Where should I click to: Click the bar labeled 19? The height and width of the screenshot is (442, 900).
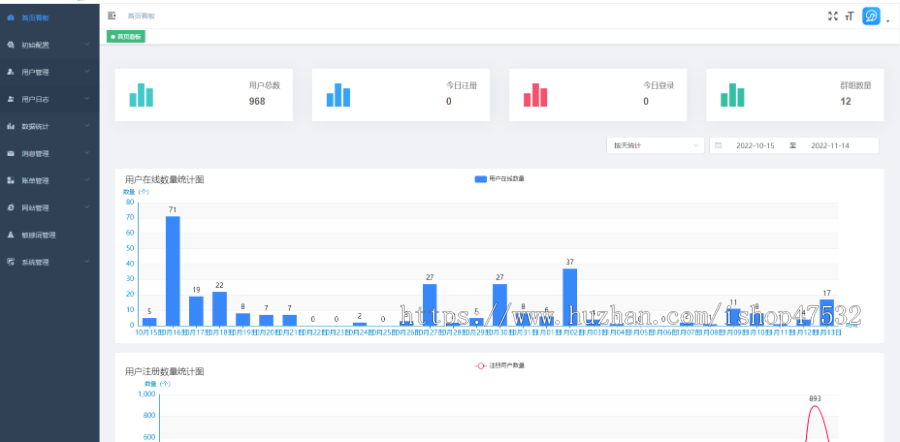click(x=196, y=311)
